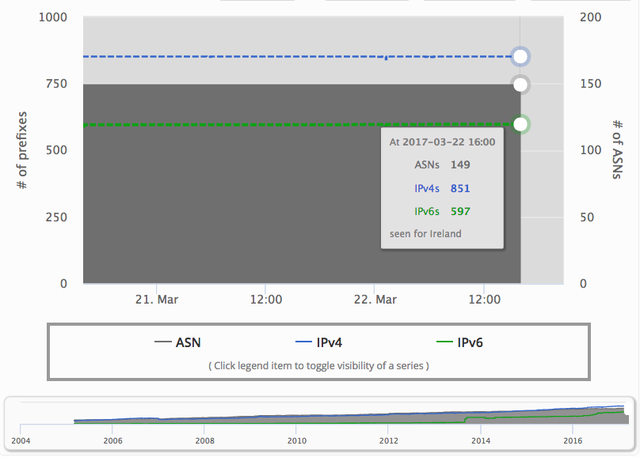Click 2008 on the navigator timeline

pos(205,441)
